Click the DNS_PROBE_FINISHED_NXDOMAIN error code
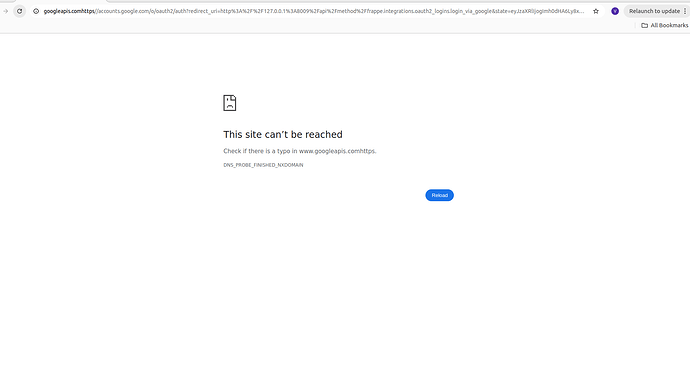 263,165
